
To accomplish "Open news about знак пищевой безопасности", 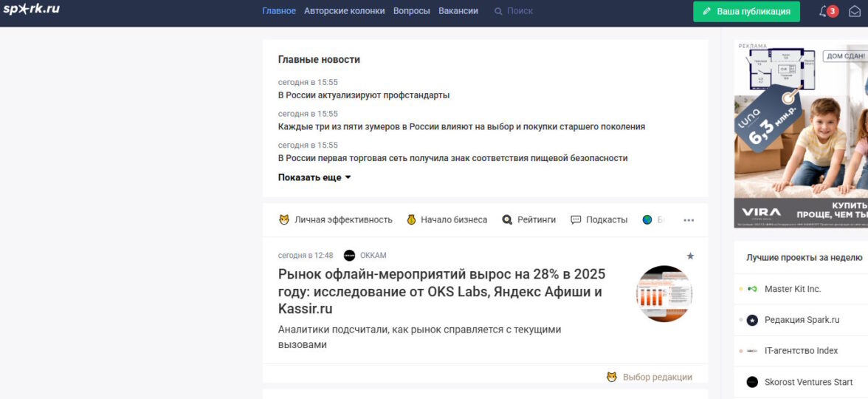I will [453, 158].
